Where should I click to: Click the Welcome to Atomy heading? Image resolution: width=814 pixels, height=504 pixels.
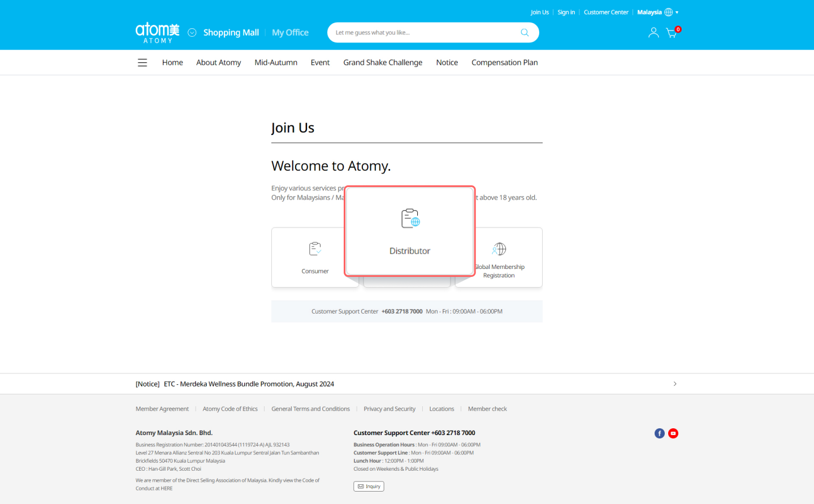pos(331,166)
